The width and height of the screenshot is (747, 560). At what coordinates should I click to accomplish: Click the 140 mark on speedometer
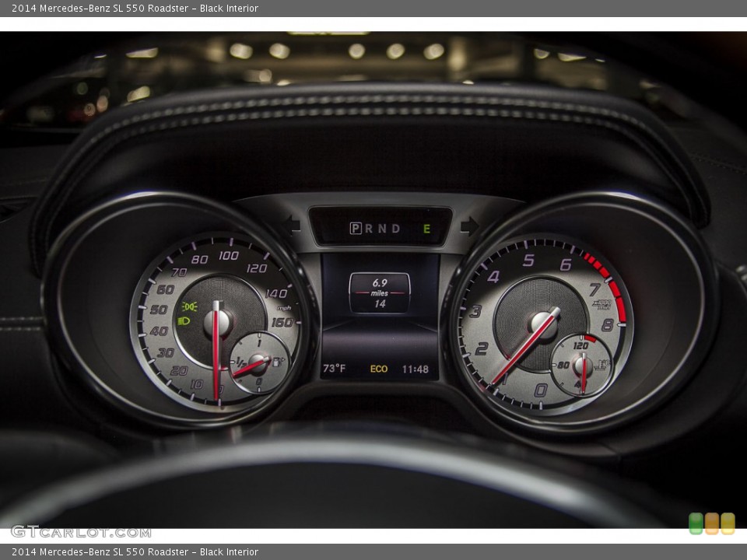click(275, 293)
